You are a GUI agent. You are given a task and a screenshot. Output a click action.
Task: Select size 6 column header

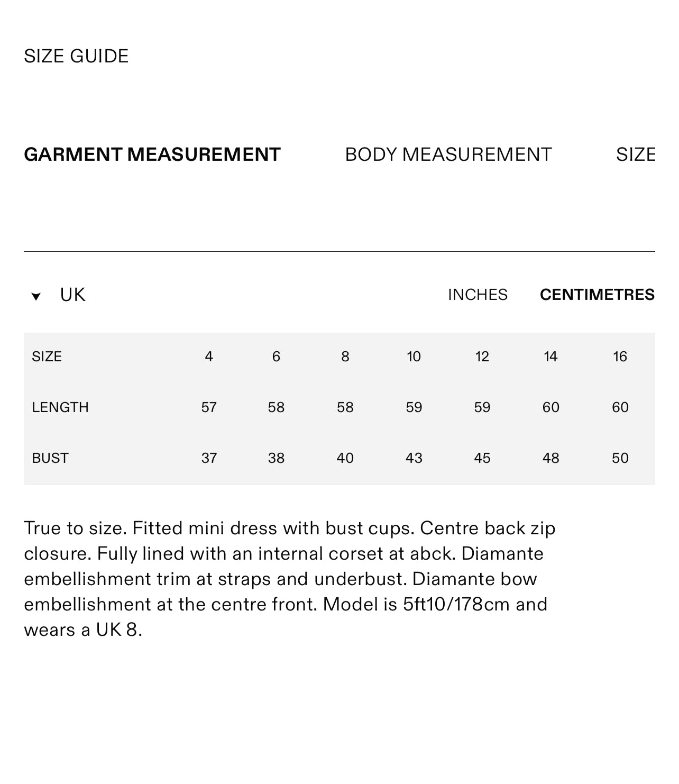276,357
